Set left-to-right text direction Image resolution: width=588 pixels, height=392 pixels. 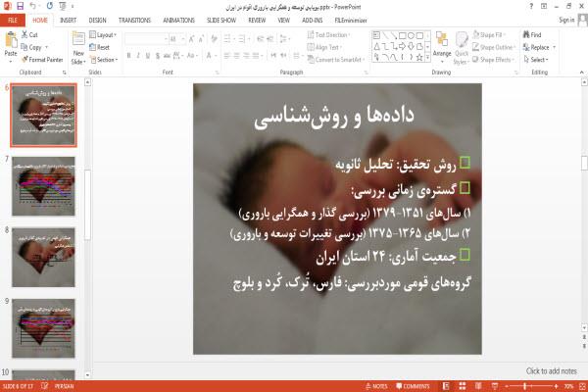(273, 56)
